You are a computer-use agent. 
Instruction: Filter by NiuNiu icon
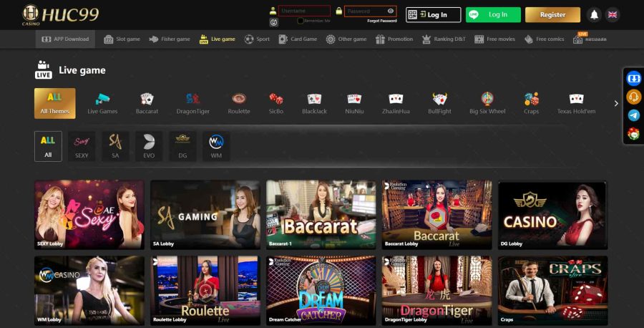(354, 103)
